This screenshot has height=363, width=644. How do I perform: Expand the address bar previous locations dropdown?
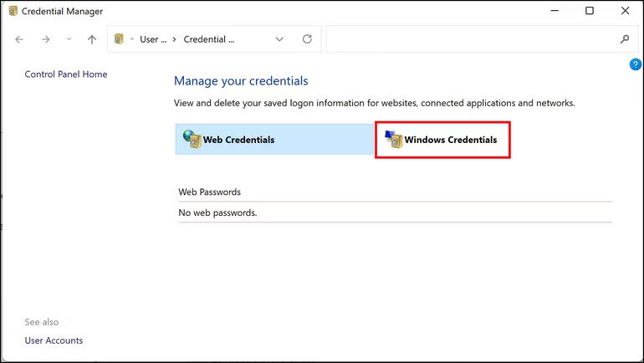[x=279, y=39]
